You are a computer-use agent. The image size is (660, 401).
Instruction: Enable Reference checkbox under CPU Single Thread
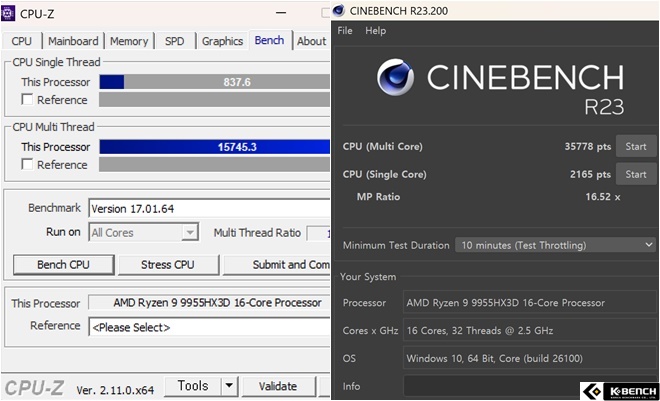27,99
